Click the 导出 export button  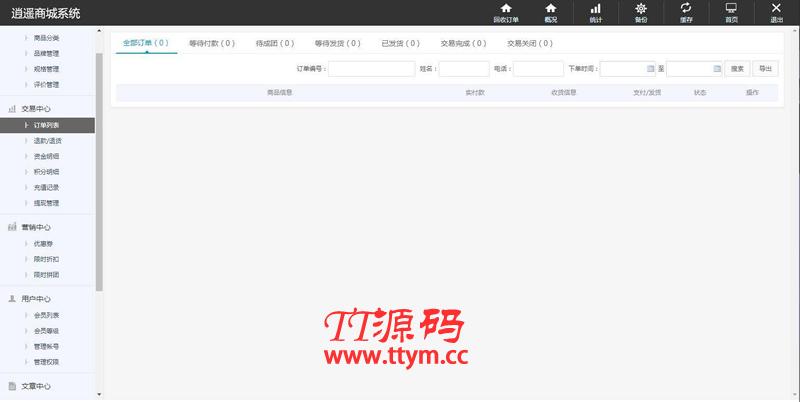765,69
